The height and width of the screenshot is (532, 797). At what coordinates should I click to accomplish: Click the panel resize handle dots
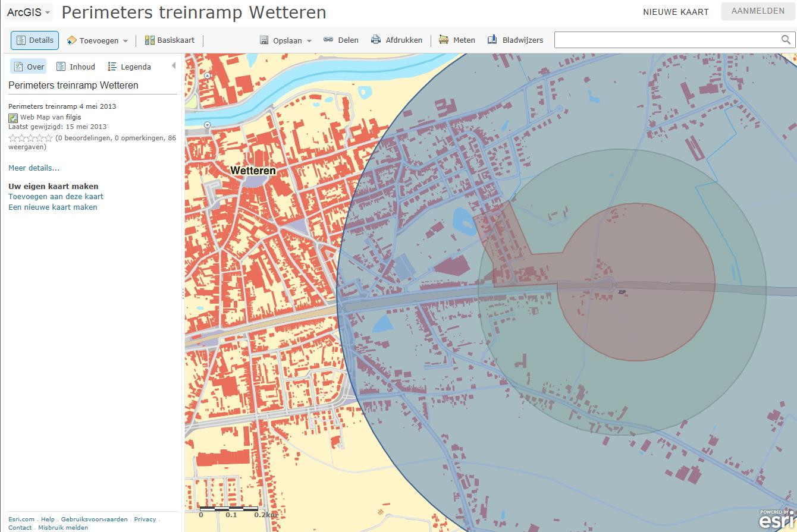click(x=183, y=293)
